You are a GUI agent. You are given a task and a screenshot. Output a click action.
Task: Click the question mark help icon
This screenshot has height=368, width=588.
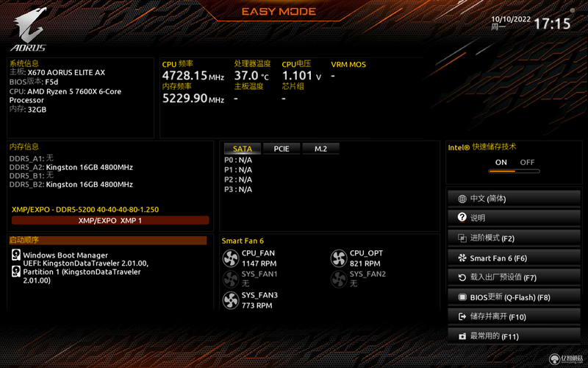462,217
